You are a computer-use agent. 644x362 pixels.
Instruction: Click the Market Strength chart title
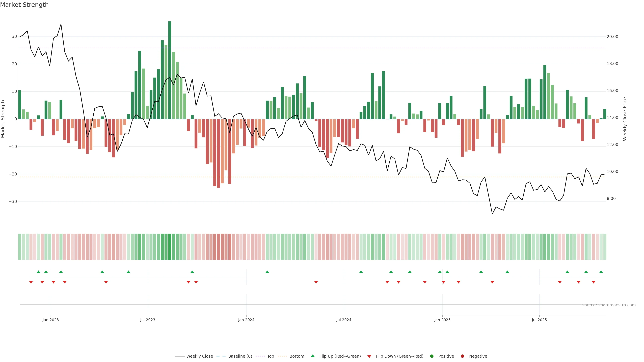tap(24, 5)
